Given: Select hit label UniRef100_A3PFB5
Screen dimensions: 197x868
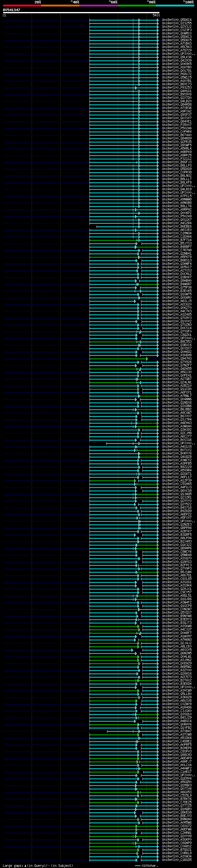Looking at the screenshot, I should click(177, 464).
